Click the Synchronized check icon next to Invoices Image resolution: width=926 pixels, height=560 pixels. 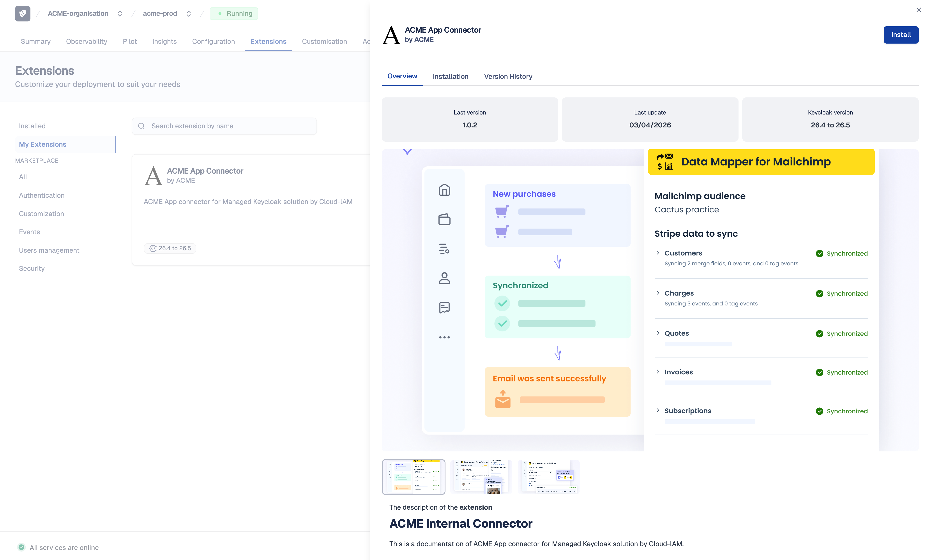[x=820, y=372]
